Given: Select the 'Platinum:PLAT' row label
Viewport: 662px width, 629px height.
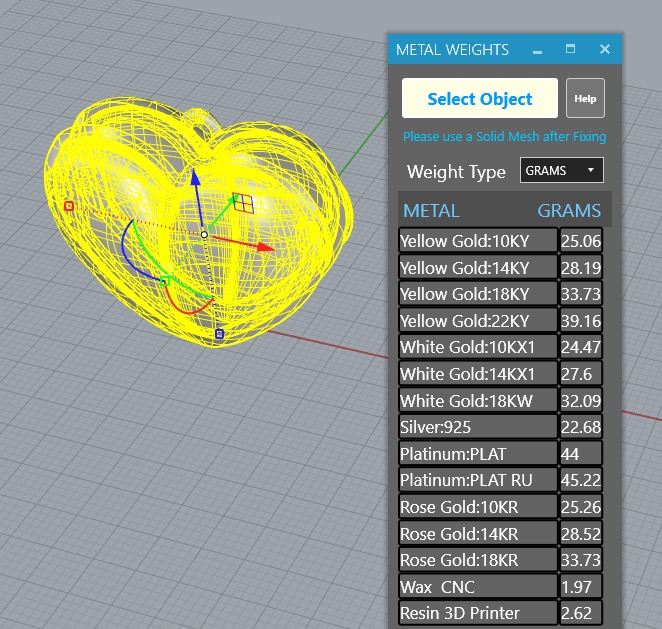Looking at the screenshot, I should [x=478, y=454].
